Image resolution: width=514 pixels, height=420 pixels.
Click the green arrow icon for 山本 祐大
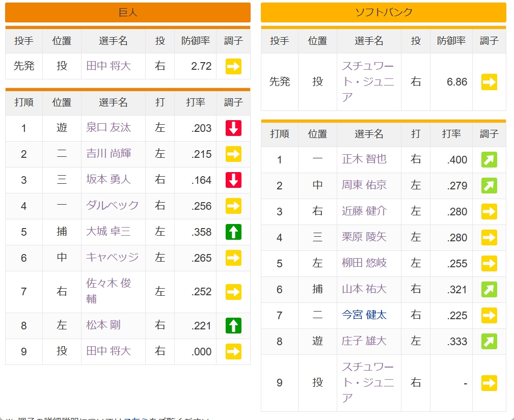(x=489, y=289)
